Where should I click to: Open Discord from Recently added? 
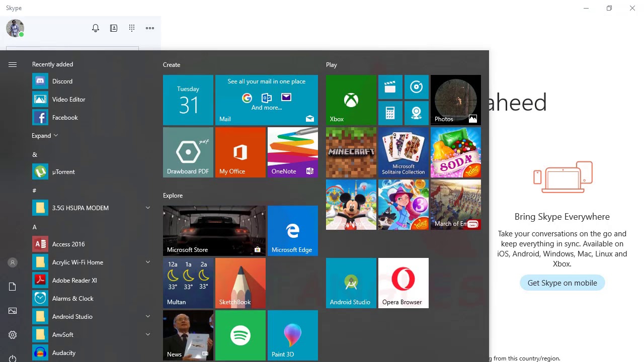91,81
